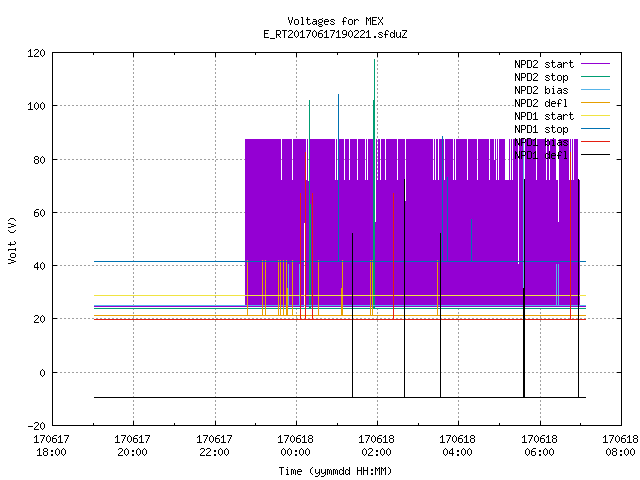
Task: Click the purple NPD2 start legend line
Action: 595,63
